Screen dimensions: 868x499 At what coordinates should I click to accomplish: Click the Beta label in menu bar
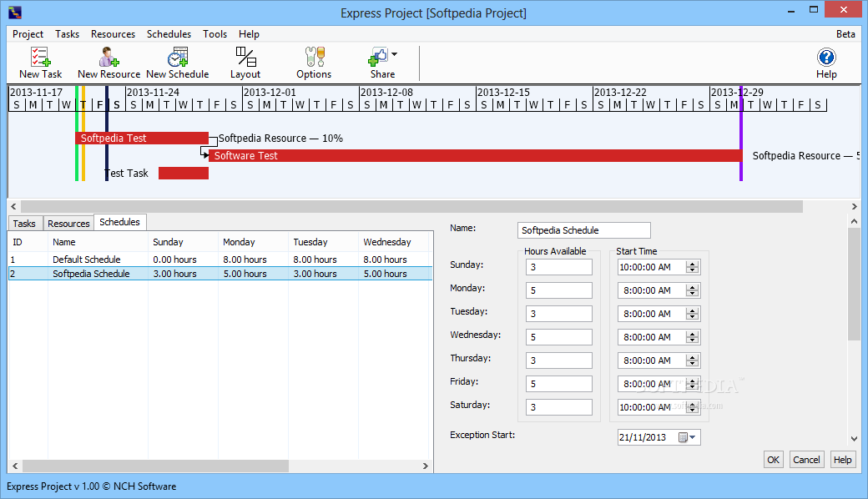845,34
